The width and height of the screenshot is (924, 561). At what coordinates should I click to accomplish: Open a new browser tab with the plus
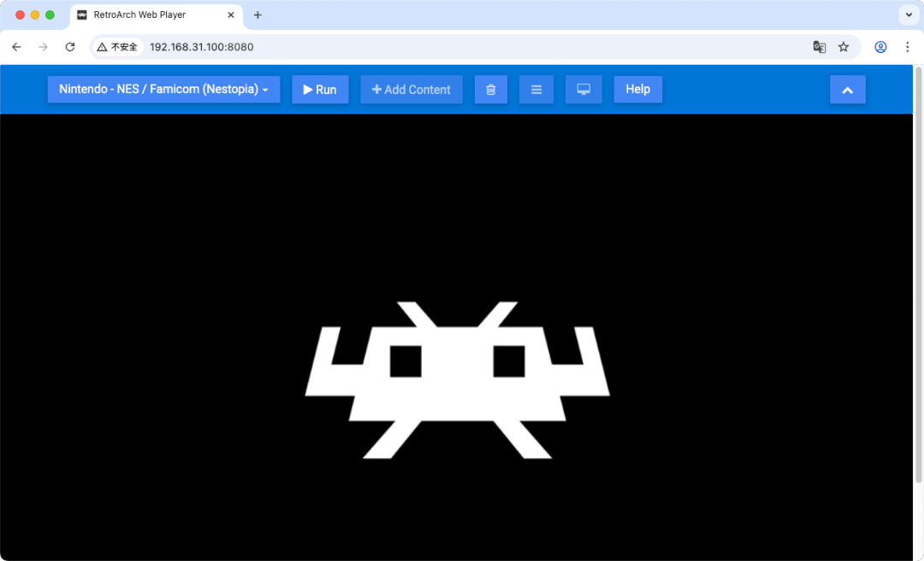pos(258,15)
